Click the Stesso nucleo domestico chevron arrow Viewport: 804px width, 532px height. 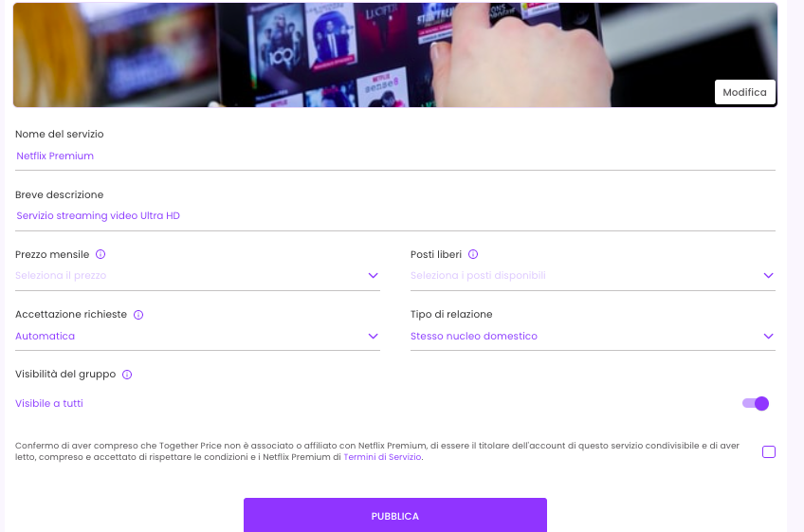(x=769, y=336)
